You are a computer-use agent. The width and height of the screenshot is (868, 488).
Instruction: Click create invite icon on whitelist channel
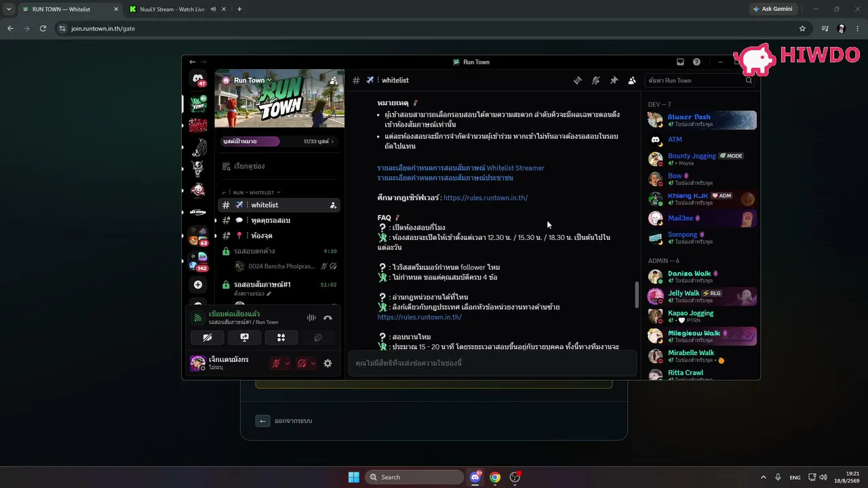click(x=333, y=205)
